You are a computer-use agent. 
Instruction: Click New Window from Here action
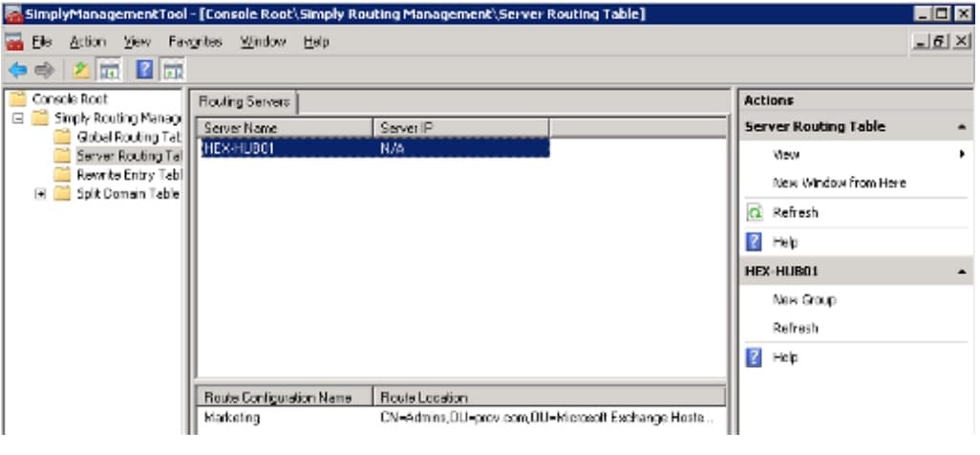839,183
